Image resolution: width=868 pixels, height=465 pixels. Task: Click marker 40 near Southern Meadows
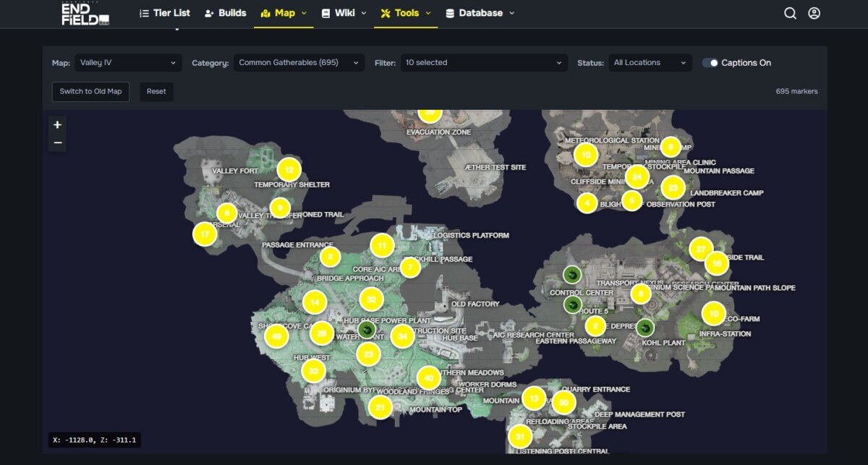pyautogui.click(x=427, y=377)
